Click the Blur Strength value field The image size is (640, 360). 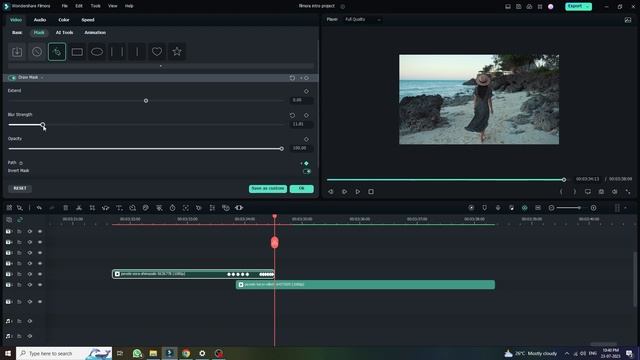301,124
